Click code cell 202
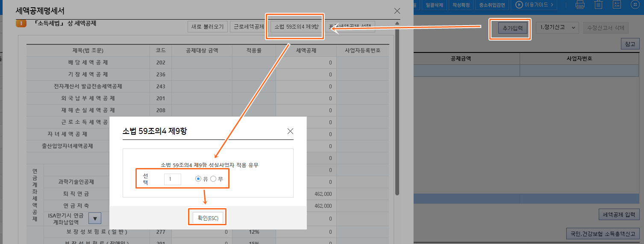The image size is (644, 244). click(x=161, y=62)
